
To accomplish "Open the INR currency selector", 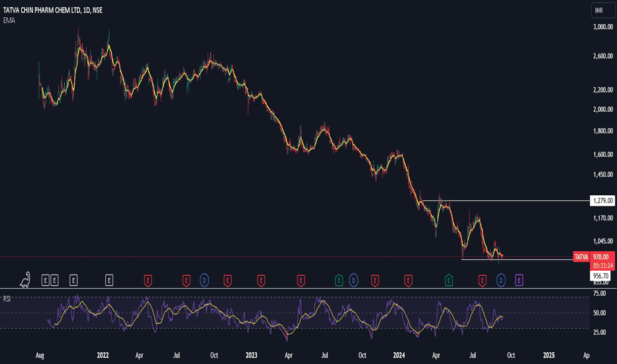I will (603, 11).
